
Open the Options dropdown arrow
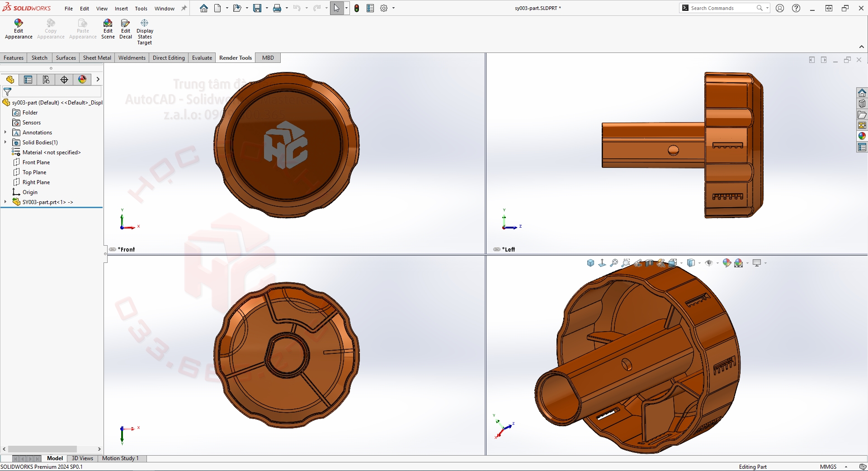pos(393,8)
